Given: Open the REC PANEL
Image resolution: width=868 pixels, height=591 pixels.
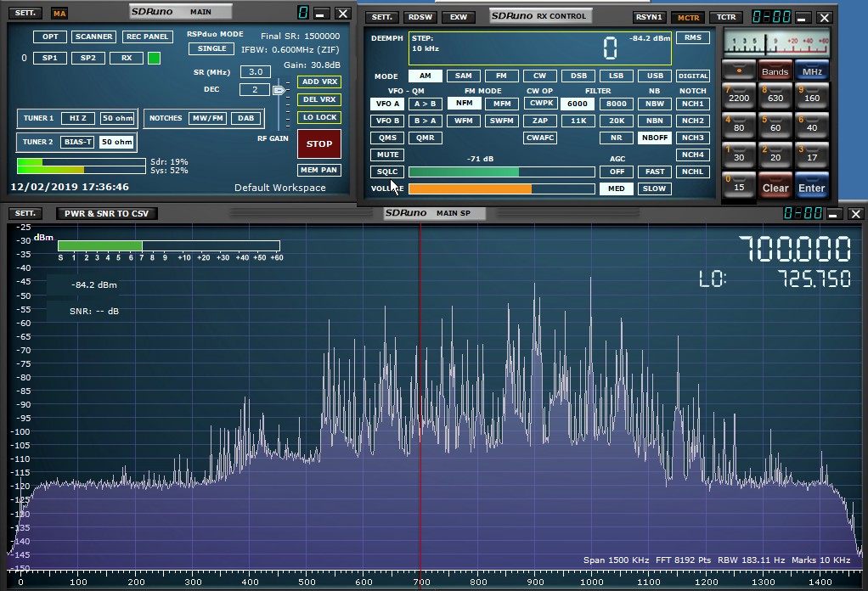Looking at the screenshot, I should pos(147,37).
